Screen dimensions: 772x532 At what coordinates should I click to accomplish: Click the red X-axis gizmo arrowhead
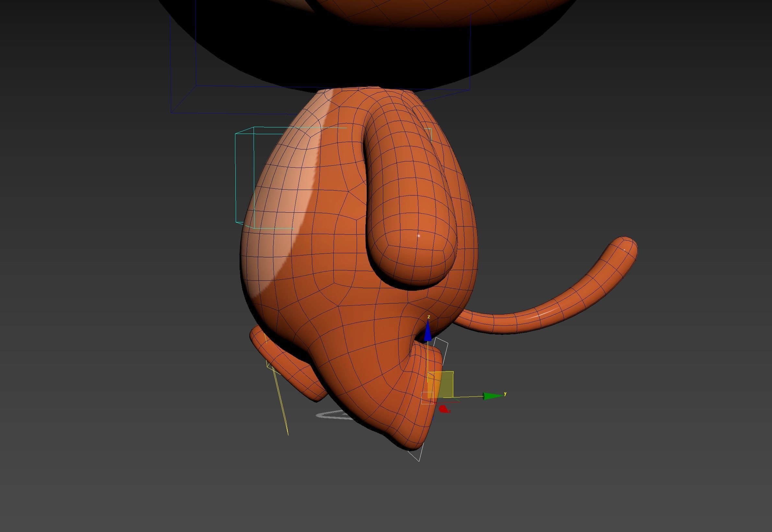pos(444,409)
